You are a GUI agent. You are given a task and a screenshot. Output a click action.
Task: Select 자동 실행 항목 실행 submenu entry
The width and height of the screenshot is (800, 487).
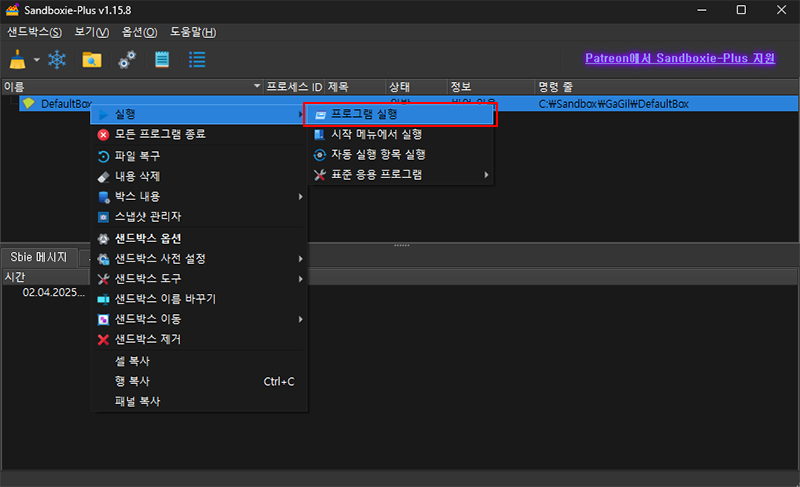coord(401,155)
